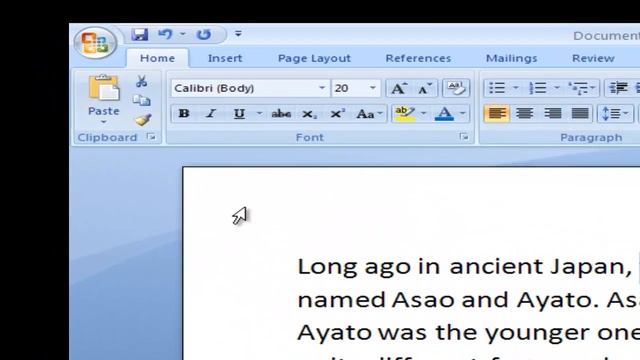Apply numbered list formatting
Image resolution: width=640 pixels, height=360 pixels.
[538, 88]
